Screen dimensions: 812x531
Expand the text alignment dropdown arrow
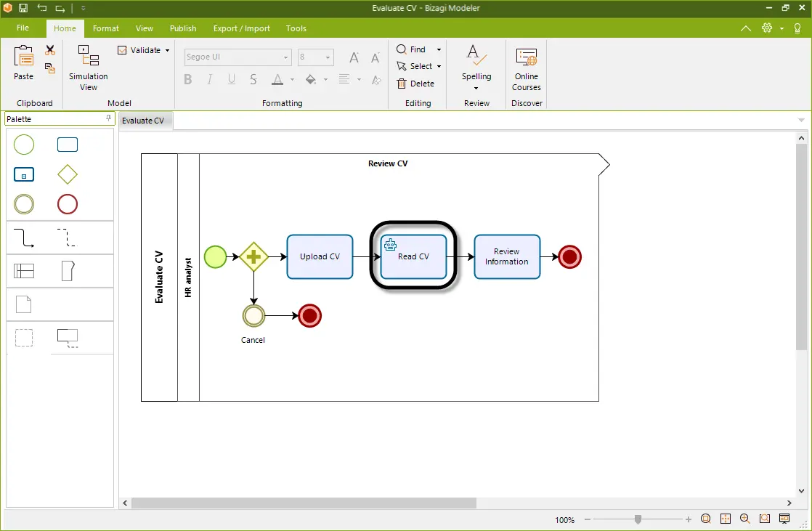click(x=359, y=79)
